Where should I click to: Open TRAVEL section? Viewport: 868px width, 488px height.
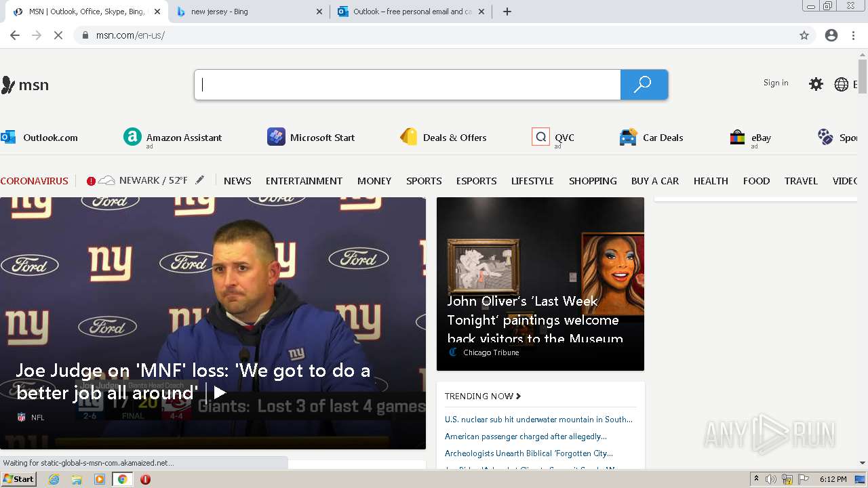pos(801,181)
